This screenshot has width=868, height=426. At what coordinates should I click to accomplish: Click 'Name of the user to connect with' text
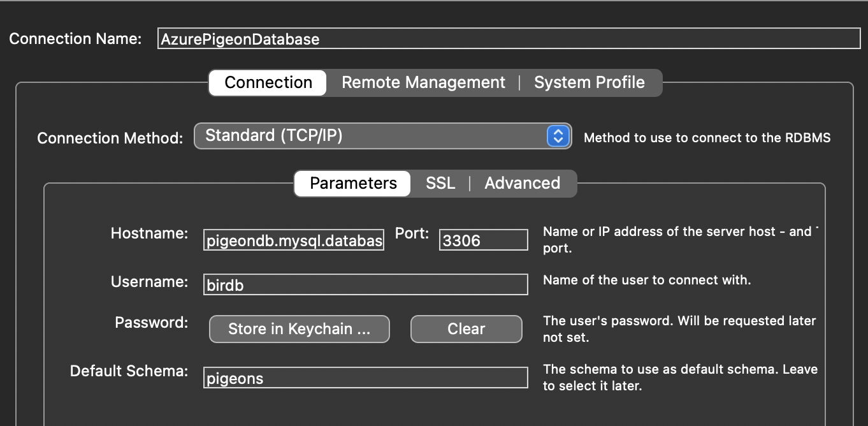(647, 280)
